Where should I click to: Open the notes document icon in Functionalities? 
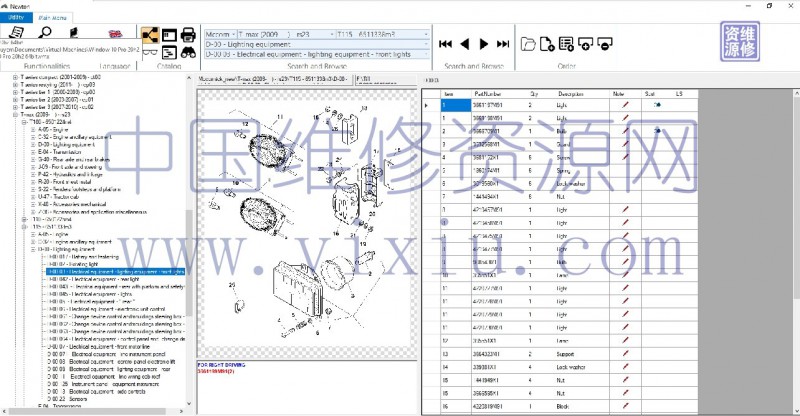pos(16,33)
